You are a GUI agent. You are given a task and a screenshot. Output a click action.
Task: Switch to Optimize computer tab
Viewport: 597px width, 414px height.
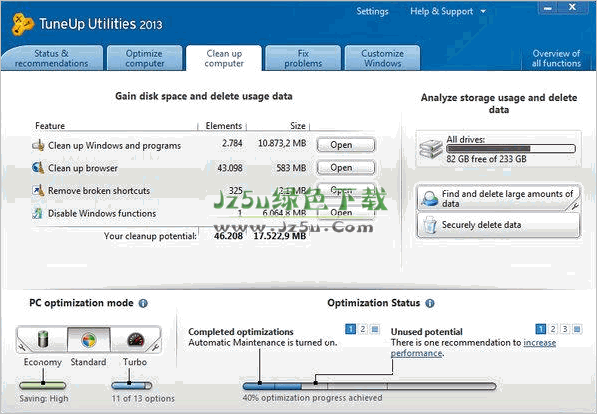[145, 58]
